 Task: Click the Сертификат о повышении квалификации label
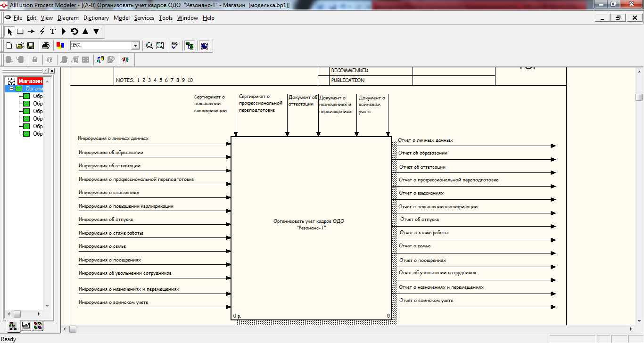210,104
